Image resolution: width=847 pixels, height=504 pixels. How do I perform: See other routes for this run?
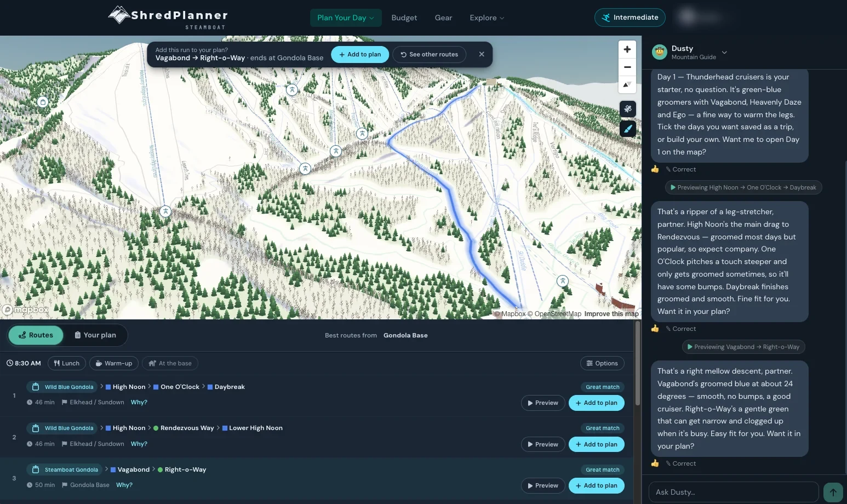tap(430, 54)
